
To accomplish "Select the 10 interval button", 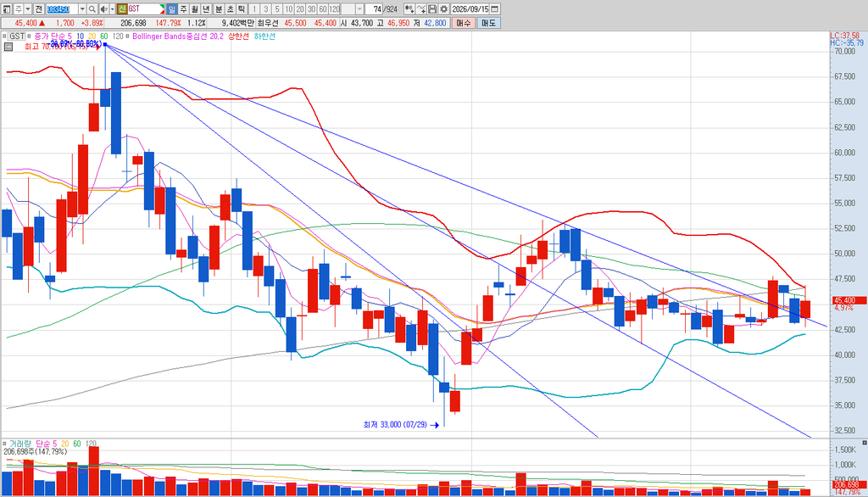I will [x=289, y=8].
